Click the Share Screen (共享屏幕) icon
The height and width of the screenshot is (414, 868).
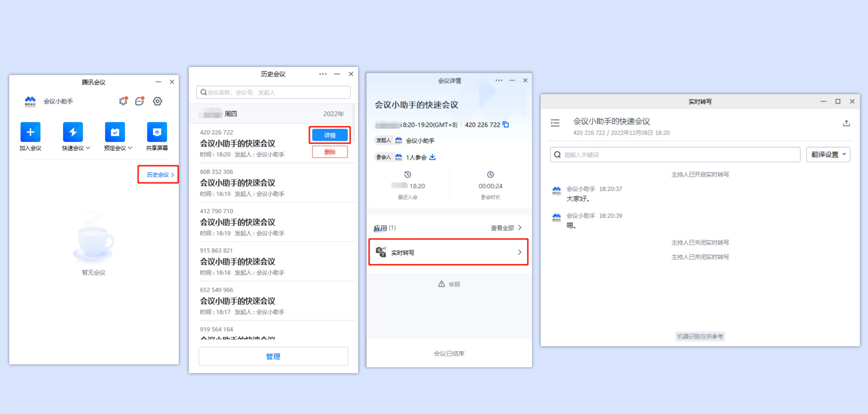[157, 132]
